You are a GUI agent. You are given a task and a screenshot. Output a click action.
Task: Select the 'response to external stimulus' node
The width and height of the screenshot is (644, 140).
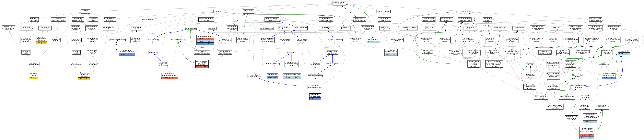pyautogui.click(x=78, y=19)
